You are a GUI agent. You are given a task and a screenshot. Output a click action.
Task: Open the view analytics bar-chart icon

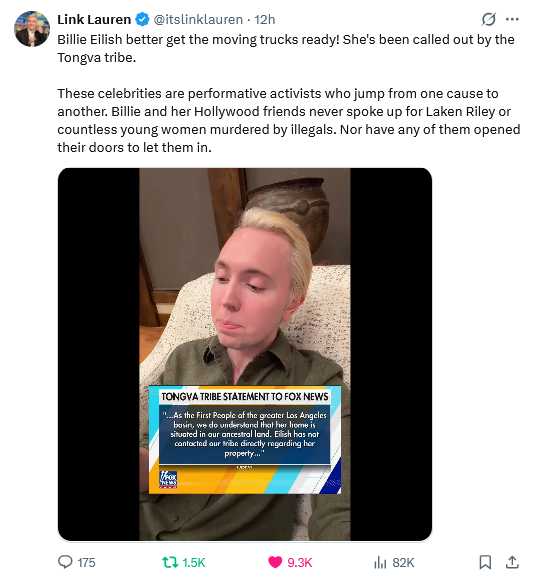pyautogui.click(x=380, y=562)
